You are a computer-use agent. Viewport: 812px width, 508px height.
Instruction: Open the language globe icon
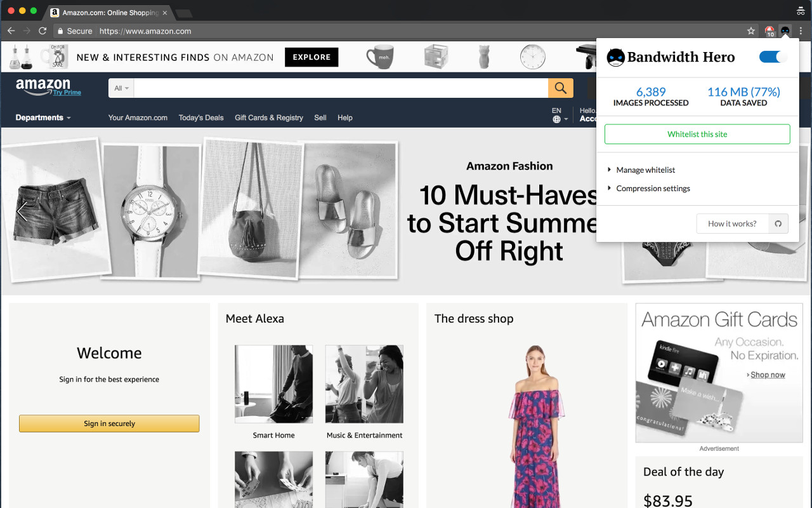[556, 119]
